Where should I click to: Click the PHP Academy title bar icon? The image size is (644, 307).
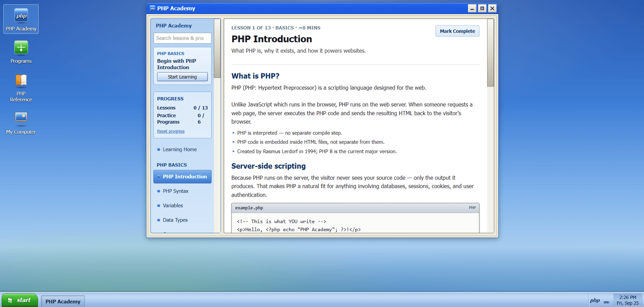(x=153, y=8)
